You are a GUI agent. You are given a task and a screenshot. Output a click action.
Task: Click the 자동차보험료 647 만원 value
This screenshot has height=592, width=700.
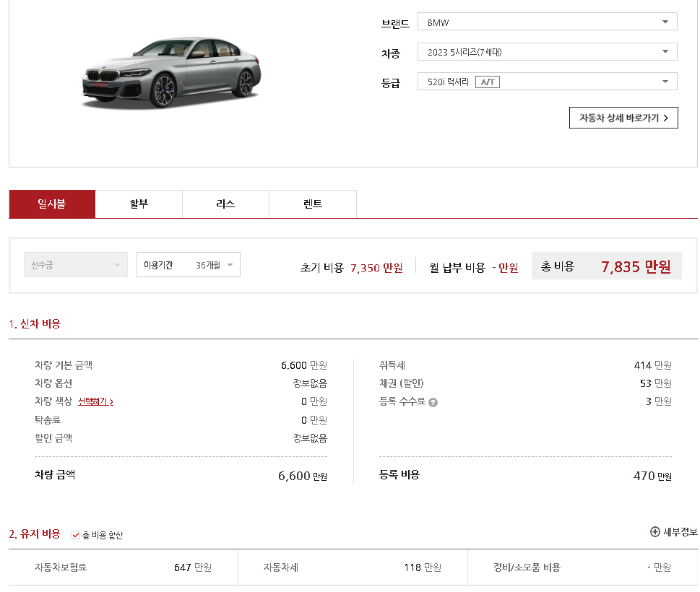(193, 567)
